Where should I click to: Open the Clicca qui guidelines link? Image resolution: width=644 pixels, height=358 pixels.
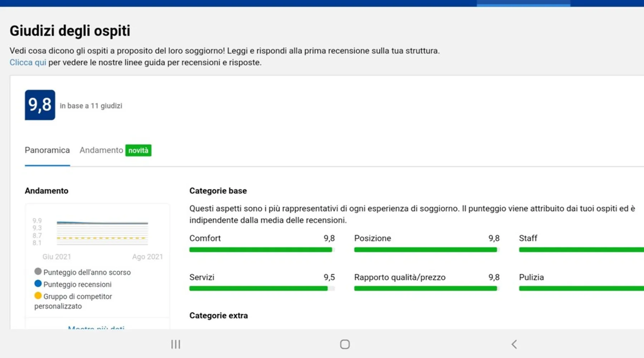tap(28, 63)
